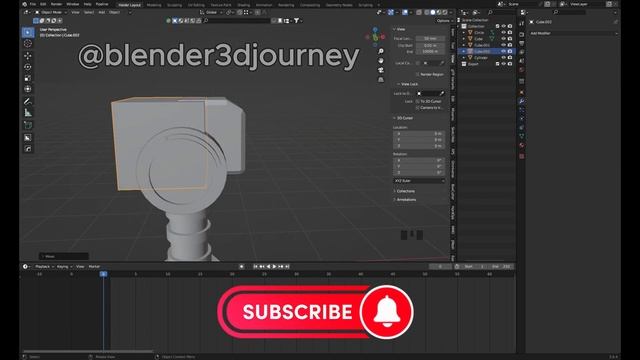
Task: Hide Cube object in viewport
Action: [x=503, y=39]
